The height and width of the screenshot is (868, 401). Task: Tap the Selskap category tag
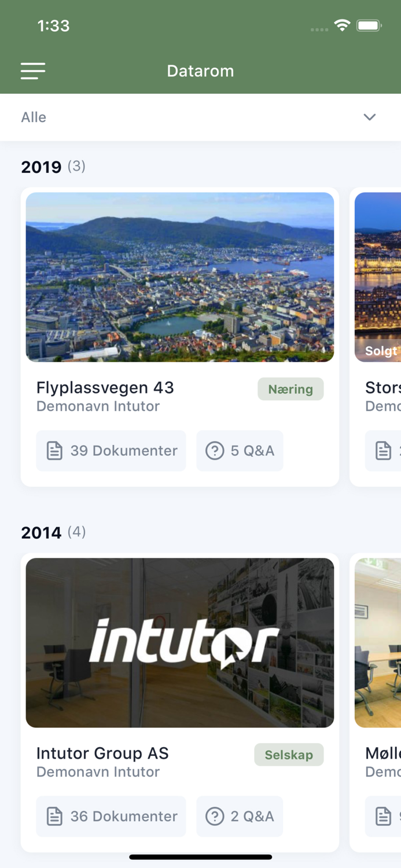click(289, 755)
